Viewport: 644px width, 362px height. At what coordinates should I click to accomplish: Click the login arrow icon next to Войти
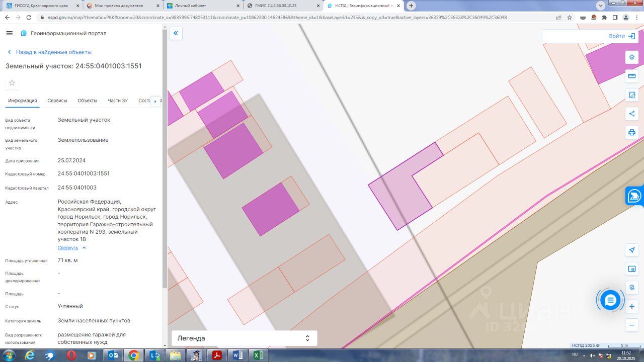[631, 36]
